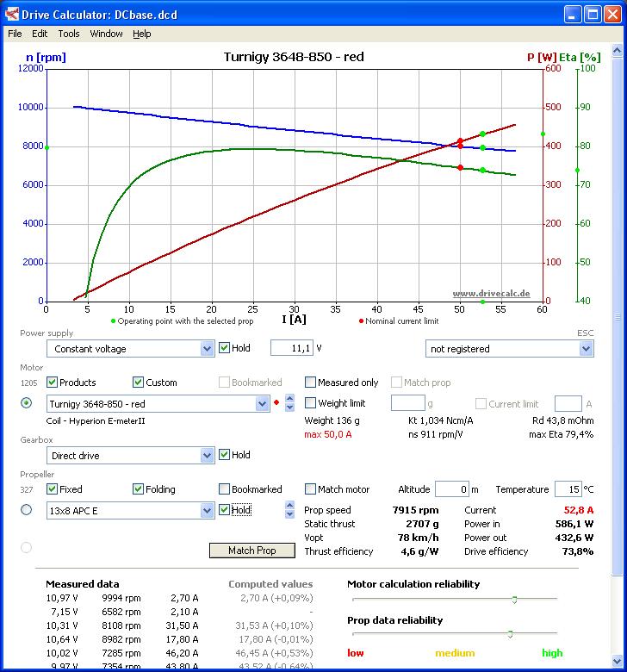Open the Edit menu
627x672 pixels.
point(40,34)
